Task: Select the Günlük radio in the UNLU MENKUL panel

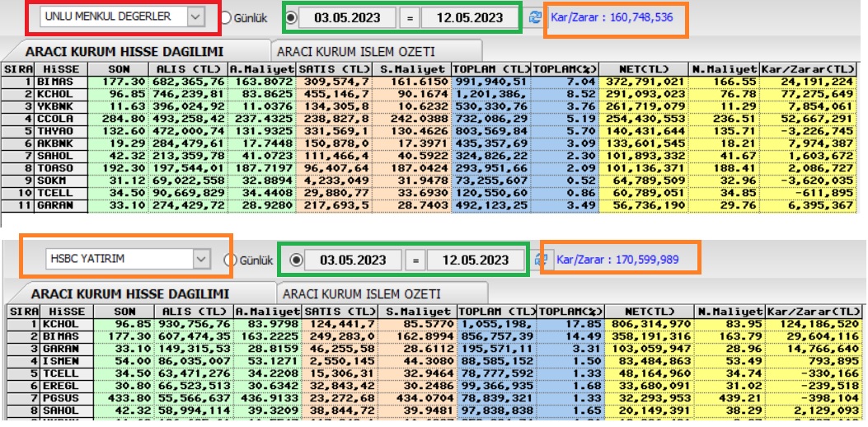Action: [x=226, y=17]
